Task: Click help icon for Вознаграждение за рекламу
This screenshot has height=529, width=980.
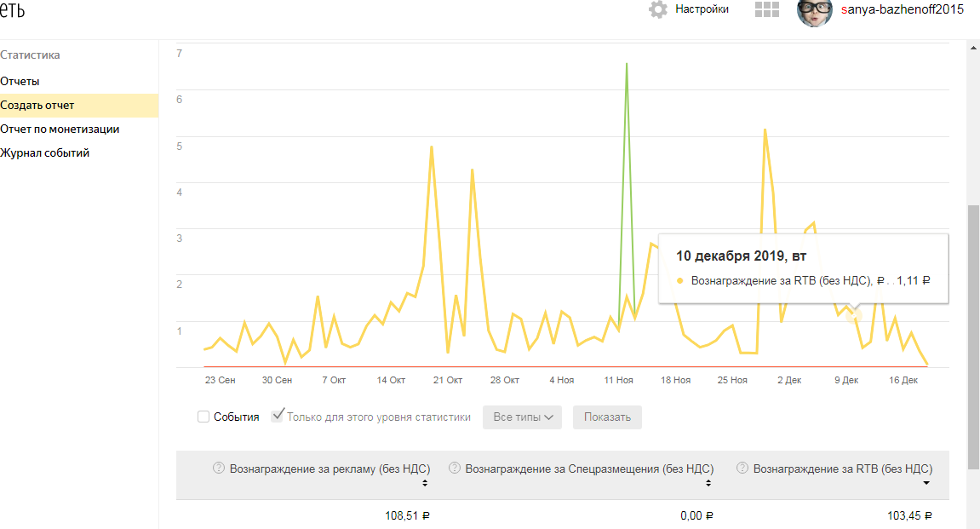Action: [219, 468]
